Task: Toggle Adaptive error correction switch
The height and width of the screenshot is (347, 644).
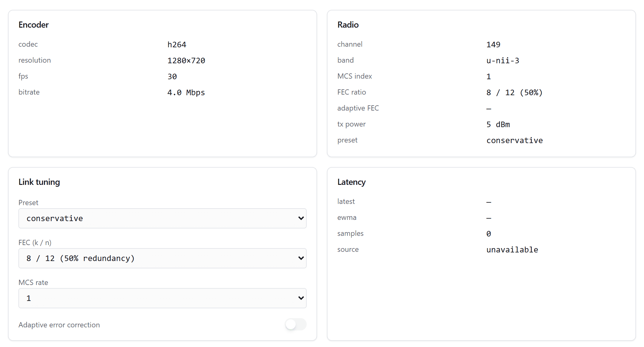Action: (296, 324)
